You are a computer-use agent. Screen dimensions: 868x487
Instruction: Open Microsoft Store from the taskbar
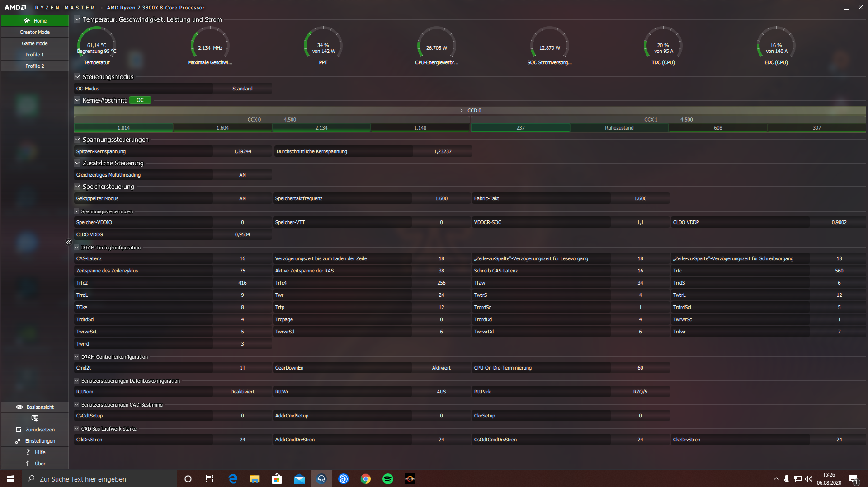(277, 479)
